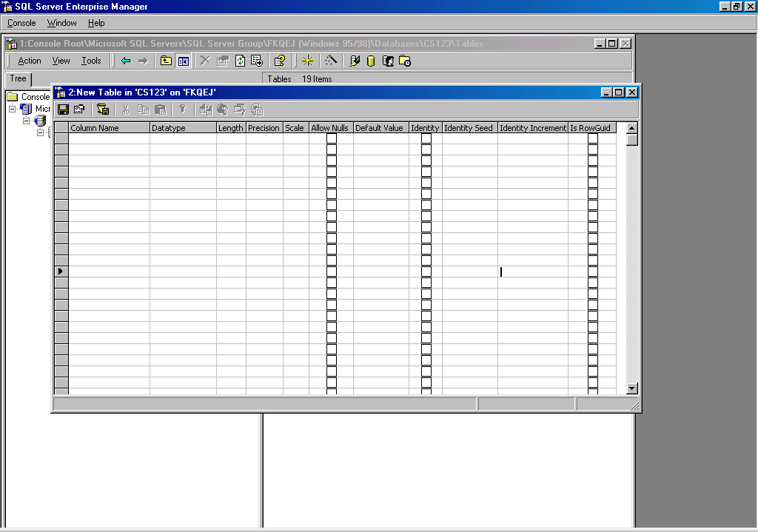The width and height of the screenshot is (758, 532).
Task: Go up one level with the folder icon
Action: click(x=166, y=61)
